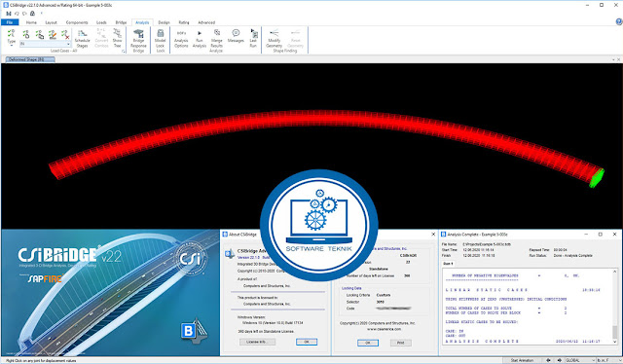Switch to the Components ribbon tab
623x364 pixels.
click(77, 22)
